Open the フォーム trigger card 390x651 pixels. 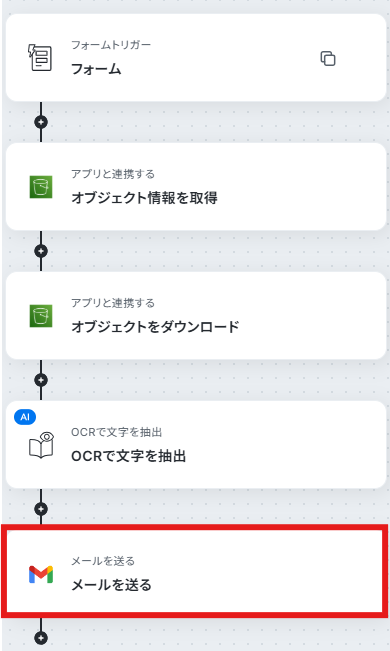click(196, 58)
